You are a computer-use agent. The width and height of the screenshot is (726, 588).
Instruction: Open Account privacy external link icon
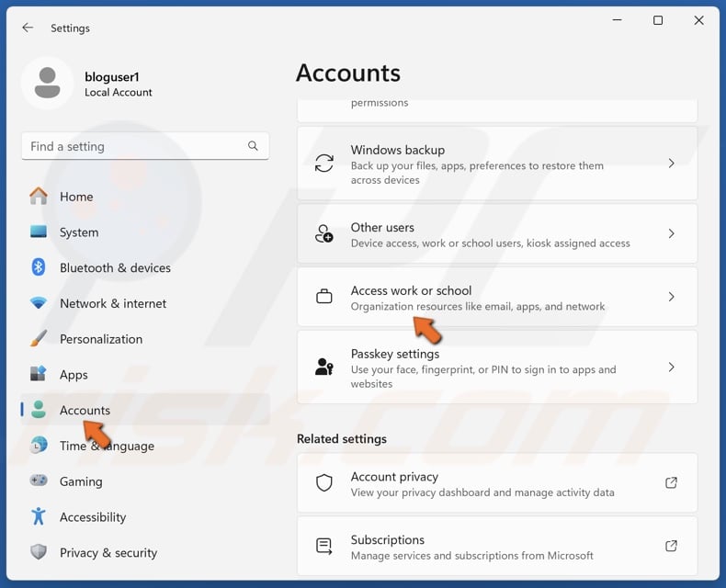click(x=672, y=483)
